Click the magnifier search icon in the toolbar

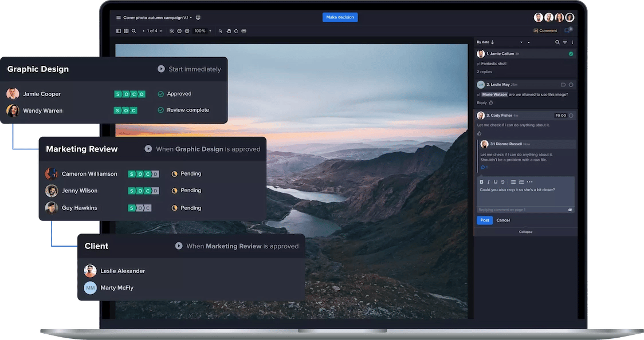(134, 31)
